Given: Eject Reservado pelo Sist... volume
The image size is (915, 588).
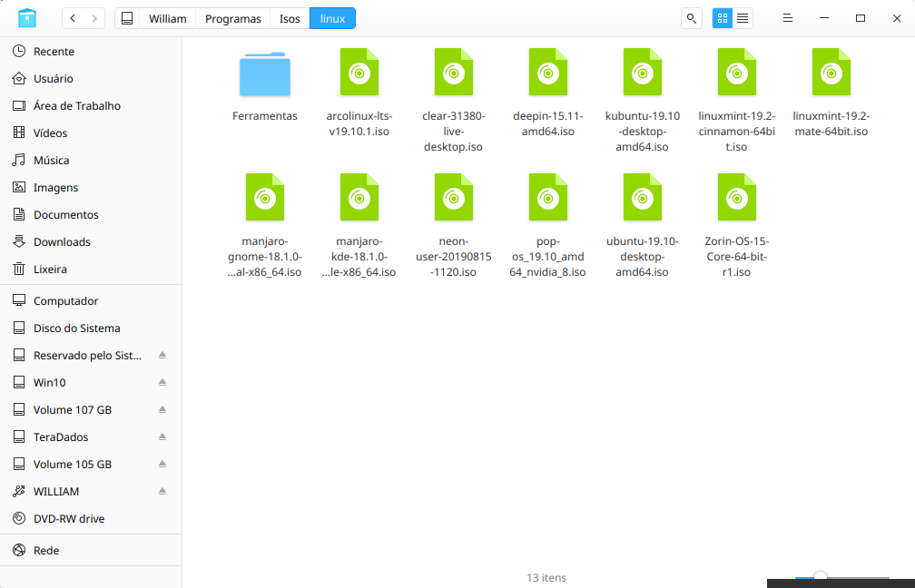Looking at the screenshot, I should pyautogui.click(x=162, y=356).
